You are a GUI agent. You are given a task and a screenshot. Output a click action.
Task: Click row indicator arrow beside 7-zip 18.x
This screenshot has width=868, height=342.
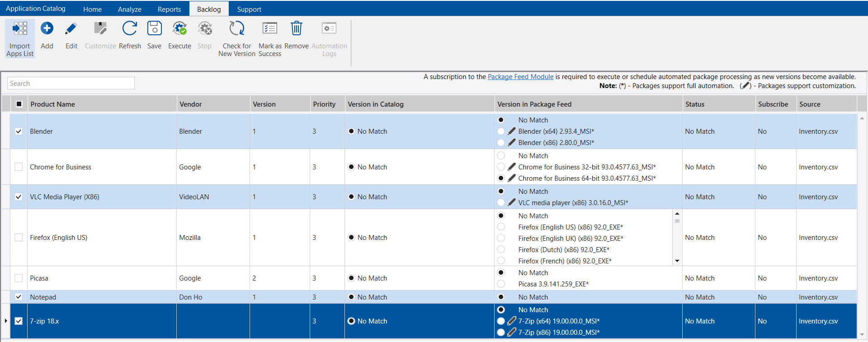5,321
